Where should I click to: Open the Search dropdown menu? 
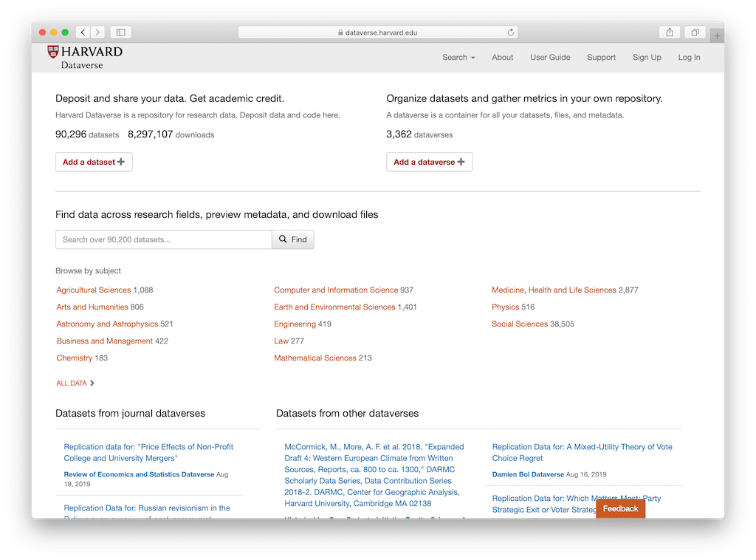[x=458, y=58]
